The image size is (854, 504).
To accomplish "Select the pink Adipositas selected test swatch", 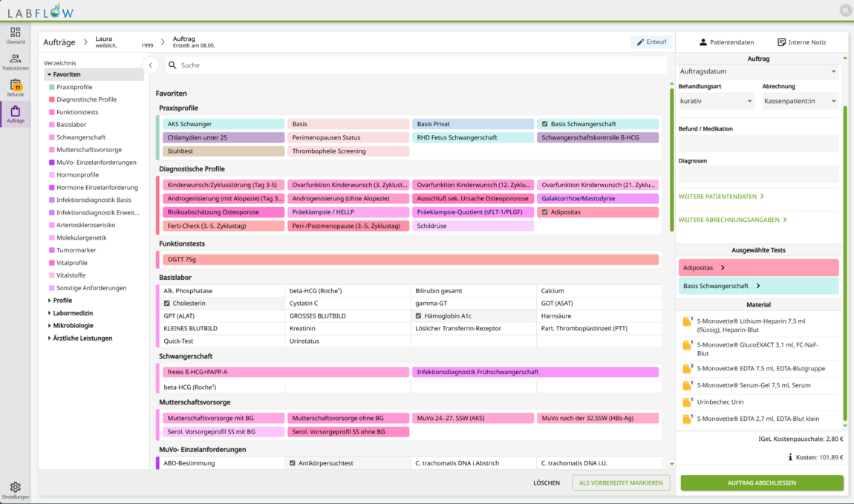I will tap(758, 267).
